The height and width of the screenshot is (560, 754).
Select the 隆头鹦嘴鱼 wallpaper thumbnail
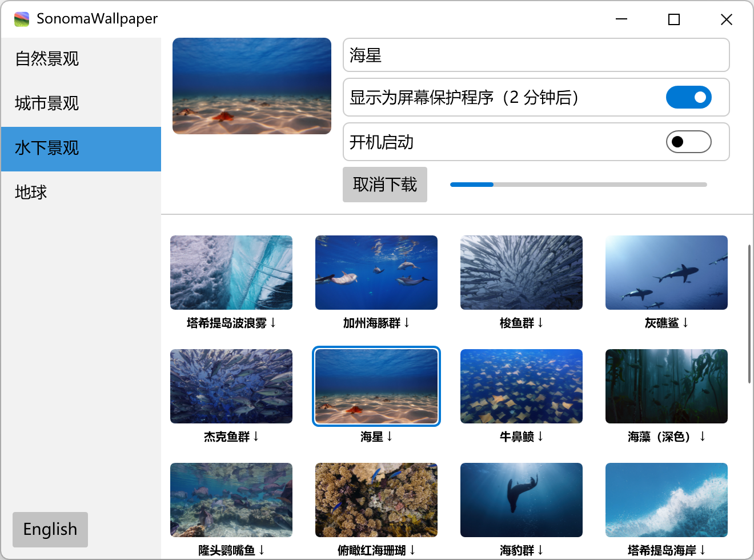tap(231, 500)
